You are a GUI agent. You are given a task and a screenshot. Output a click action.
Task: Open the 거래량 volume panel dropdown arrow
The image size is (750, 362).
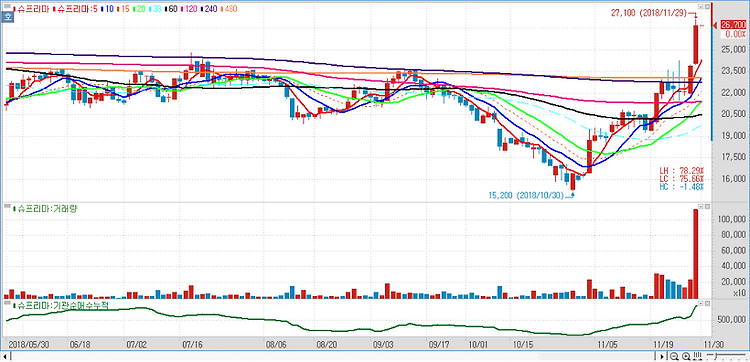pyautogui.click(x=700, y=206)
